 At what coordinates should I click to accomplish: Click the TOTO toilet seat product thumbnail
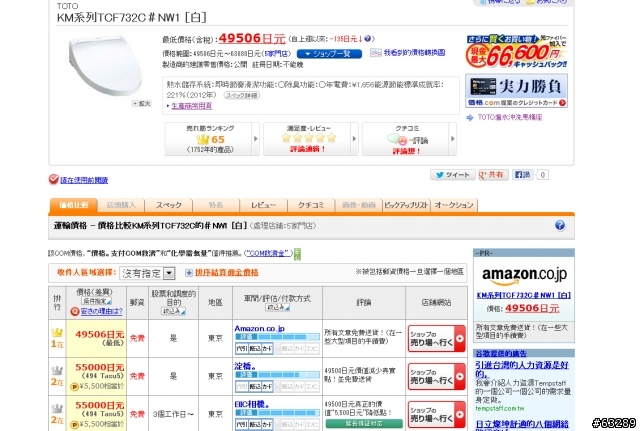(105, 66)
